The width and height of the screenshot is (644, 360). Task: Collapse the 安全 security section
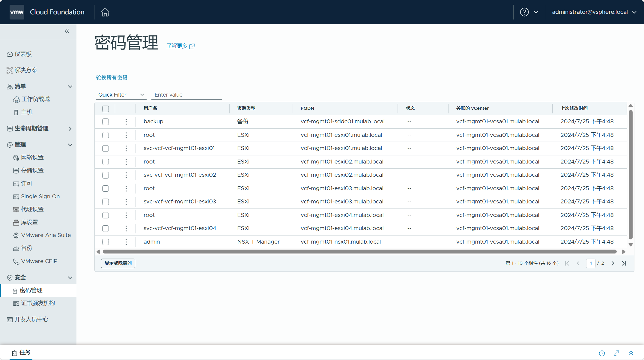70,277
